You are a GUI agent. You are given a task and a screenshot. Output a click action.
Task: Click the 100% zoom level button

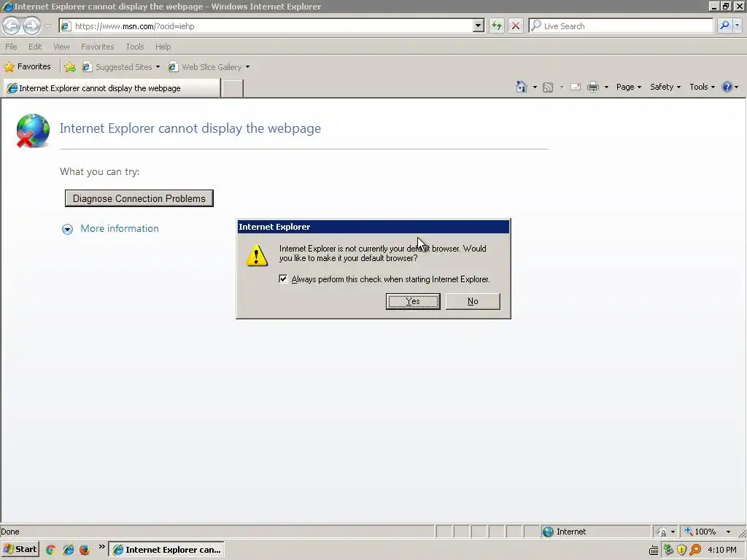pyautogui.click(x=700, y=532)
